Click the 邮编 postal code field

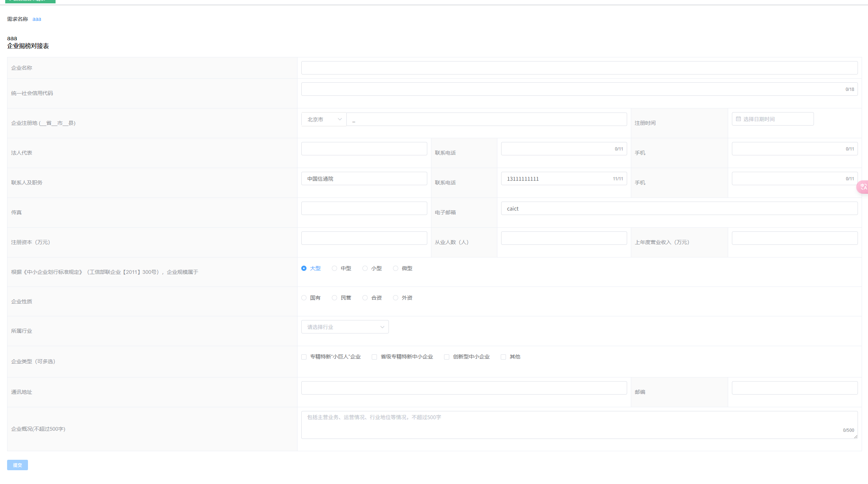pyautogui.click(x=794, y=388)
